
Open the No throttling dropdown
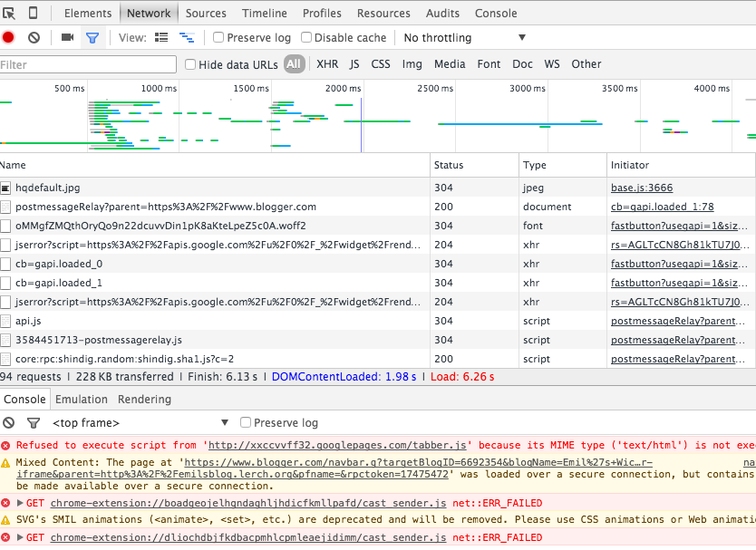[464, 37]
